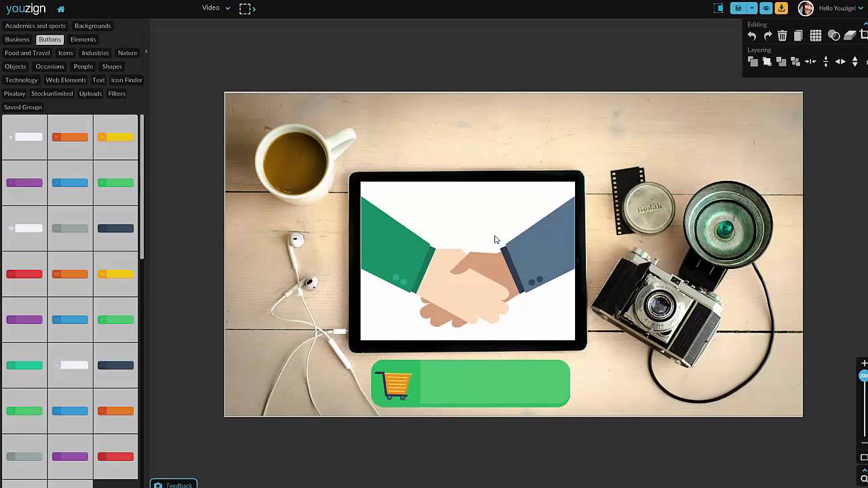Image resolution: width=868 pixels, height=488 pixels.
Task: Preview the design with the eye icon
Action: pyautogui.click(x=766, y=8)
